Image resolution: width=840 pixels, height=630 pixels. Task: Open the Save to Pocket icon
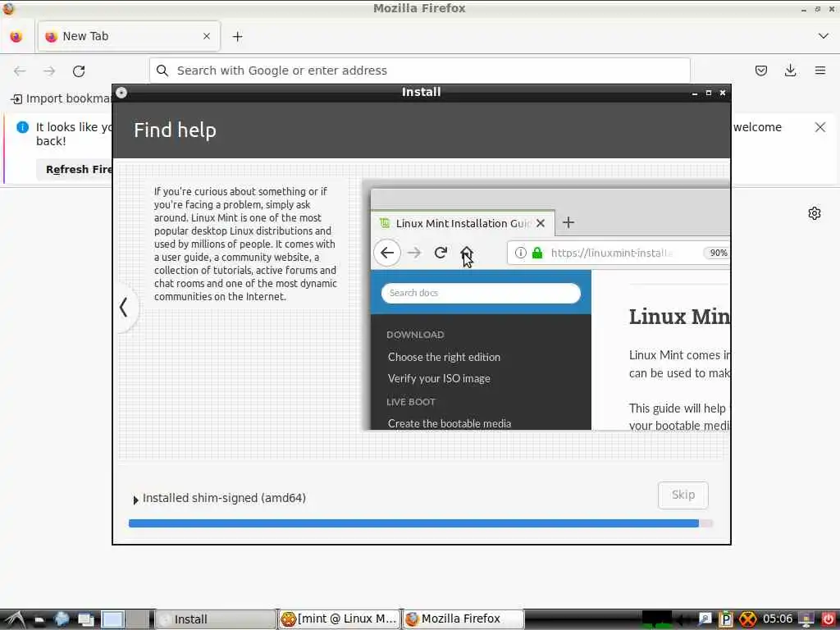(x=760, y=71)
